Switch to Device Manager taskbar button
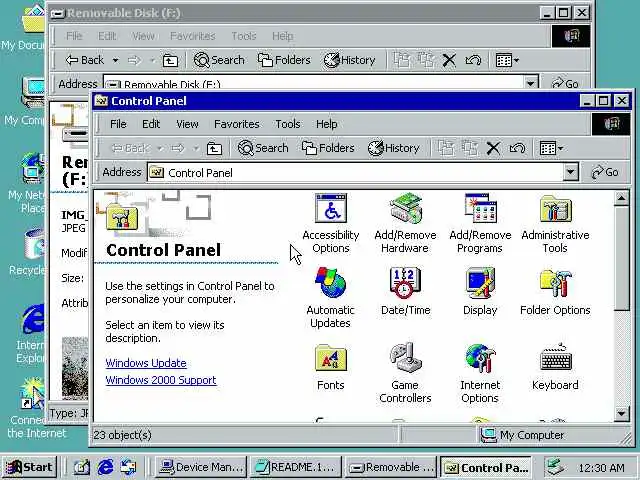 200,467
